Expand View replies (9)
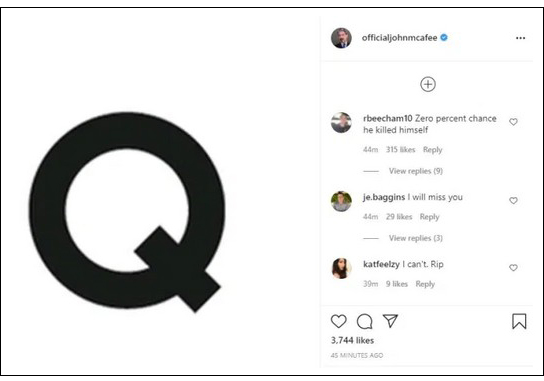The height and width of the screenshot is (381, 544). 416,171
